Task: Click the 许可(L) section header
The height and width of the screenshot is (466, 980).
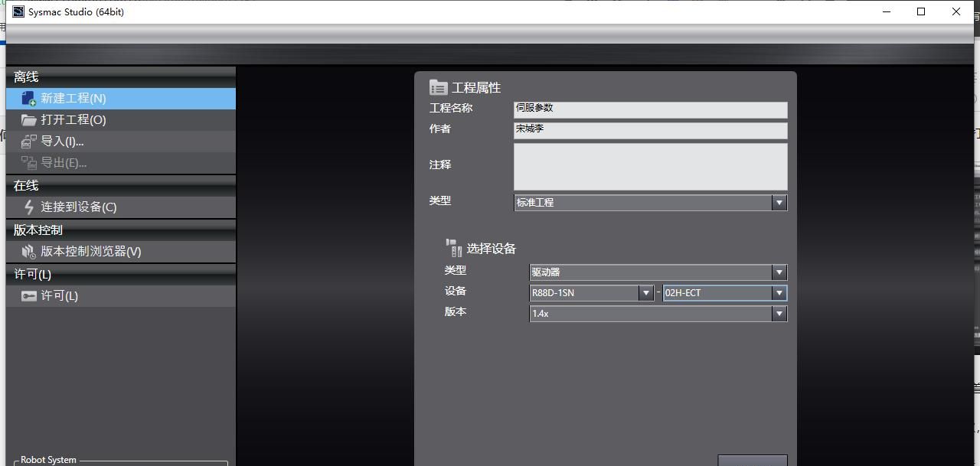Action: pos(121,274)
